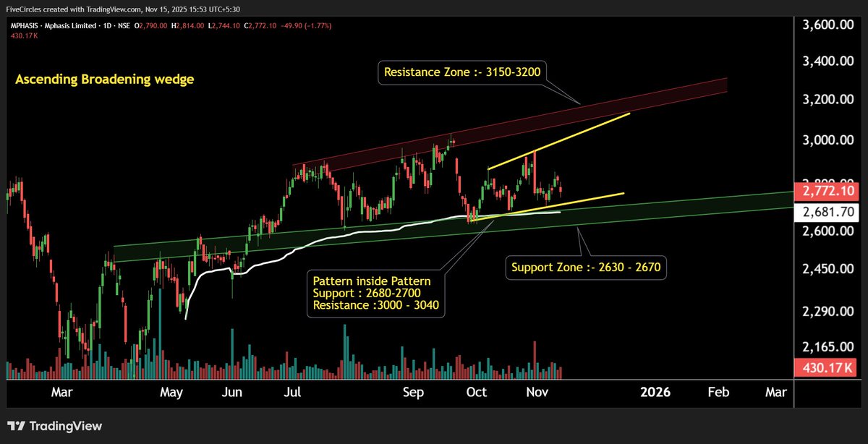868x444 pixels.
Task: Click the TradingView logo at bottom left
Action: pyautogui.click(x=54, y=427)
